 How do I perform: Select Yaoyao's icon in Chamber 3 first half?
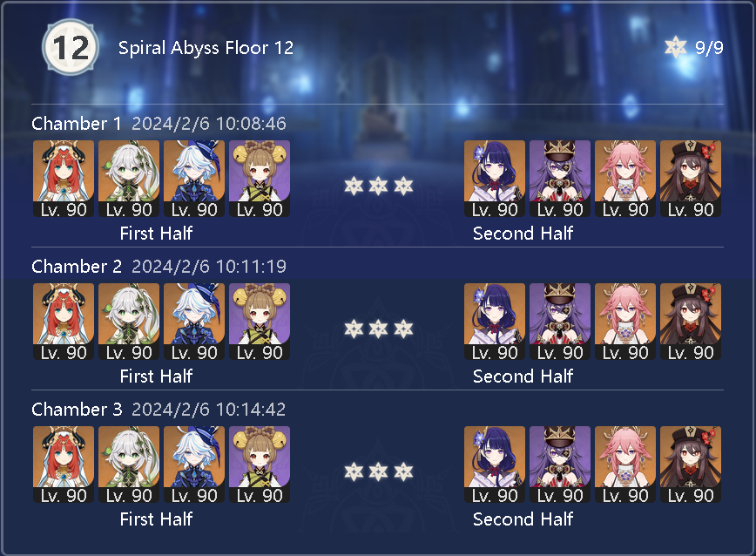(x=260, y=464)
